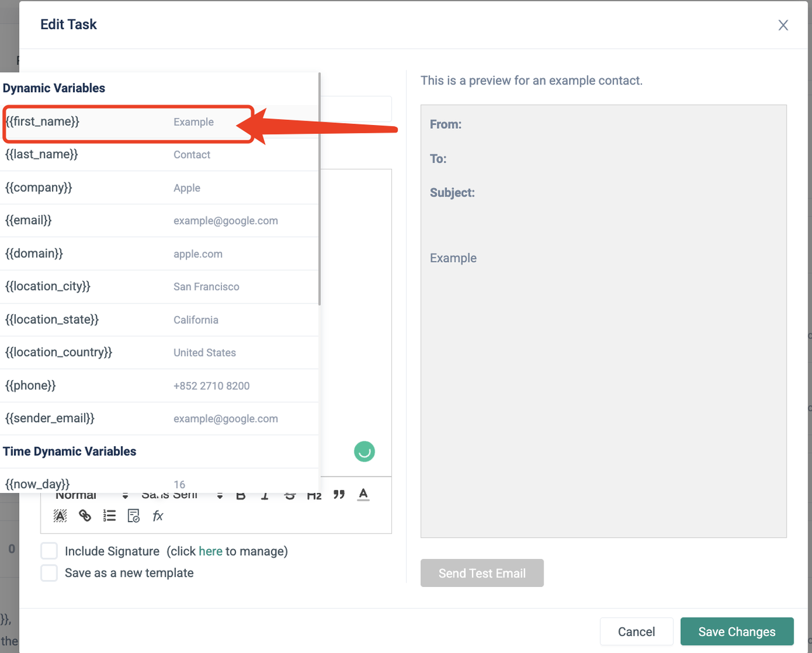
Task: Open the text color picker
Action: point(363,495)
